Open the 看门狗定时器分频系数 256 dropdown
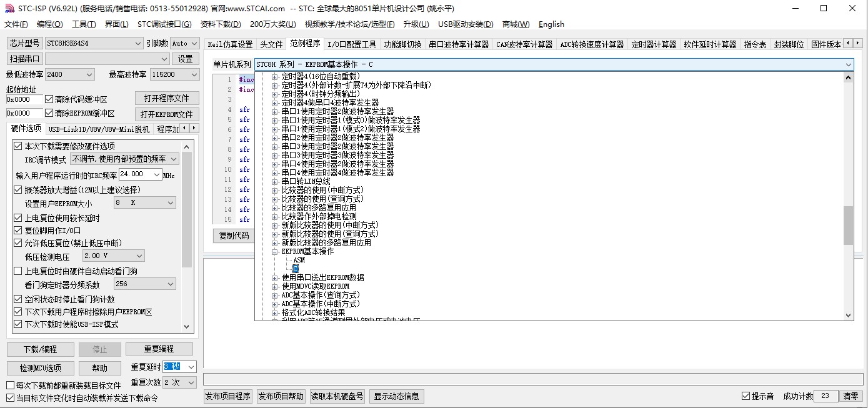The width and height of the screenshot is (868, 408). (144, 284)
